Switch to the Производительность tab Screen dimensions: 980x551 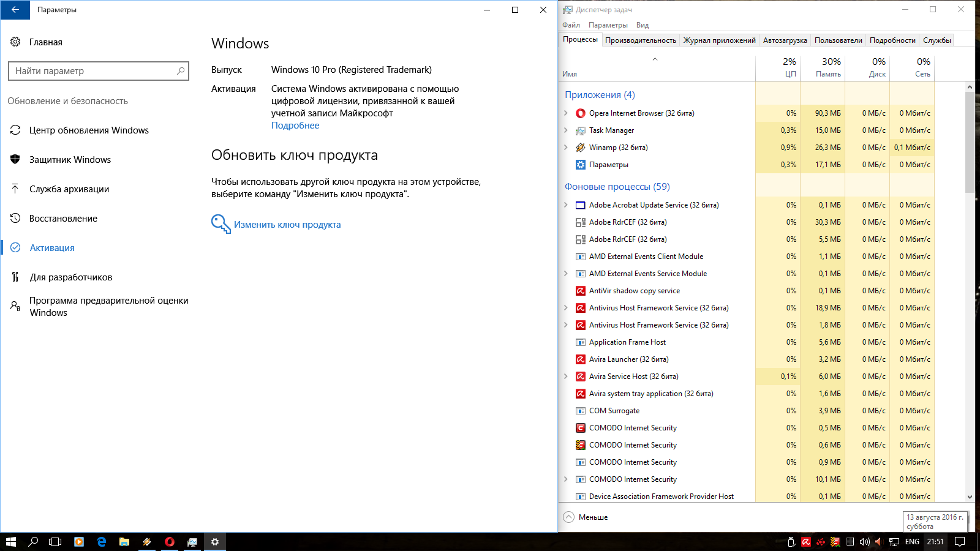[x=640, y=40]
